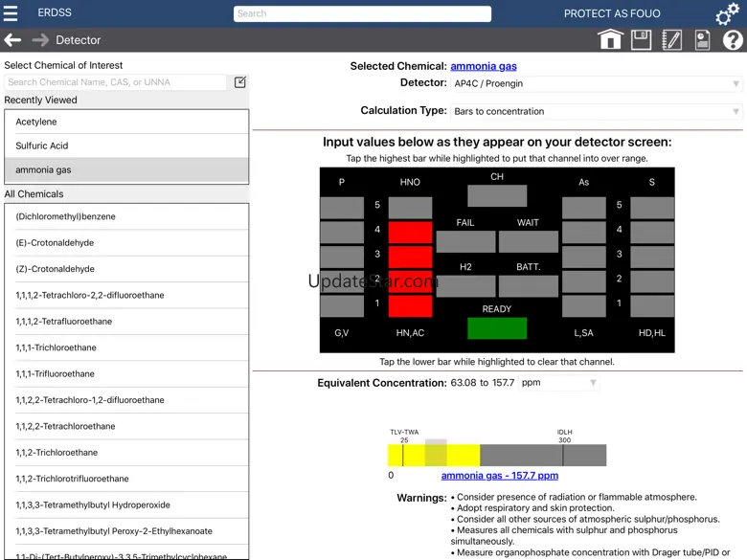Tap As channel bar level 3
Viewport: 747px width, 560px height.
(584, 258)
